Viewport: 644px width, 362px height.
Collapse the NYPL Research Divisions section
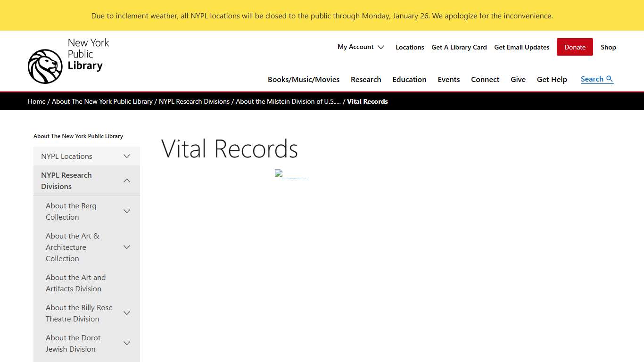126,181
